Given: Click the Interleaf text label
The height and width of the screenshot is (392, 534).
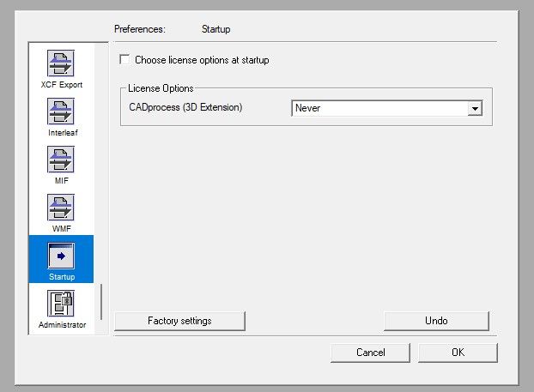Looking at the screenshot, I should (x=60, y=133).
